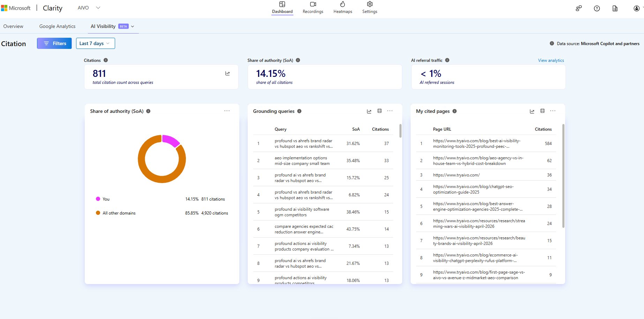Image resolution: width=644 pixels, height=319 pixels.
Task: Click the Filters button
Action: point(54,43)
